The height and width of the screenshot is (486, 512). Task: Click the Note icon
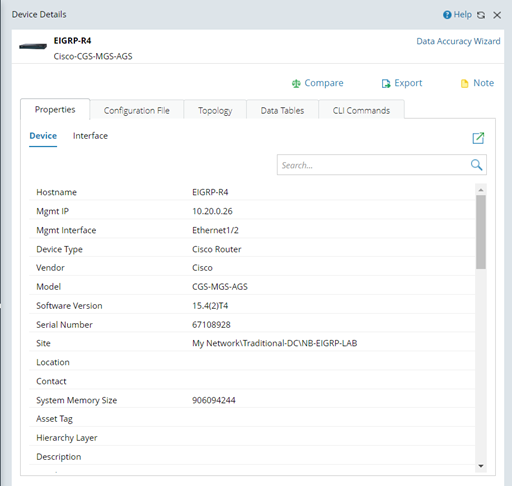(x=464, y=83)
